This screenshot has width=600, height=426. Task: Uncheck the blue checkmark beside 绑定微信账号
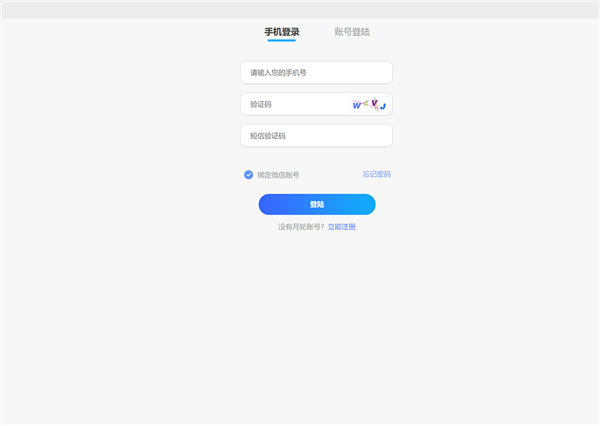tap(248, 175)
